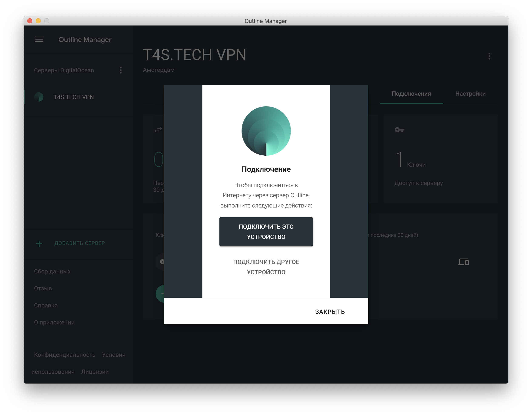The image size is (532, 415).
Task: Click the share devices icon
Action: (463, 262)
